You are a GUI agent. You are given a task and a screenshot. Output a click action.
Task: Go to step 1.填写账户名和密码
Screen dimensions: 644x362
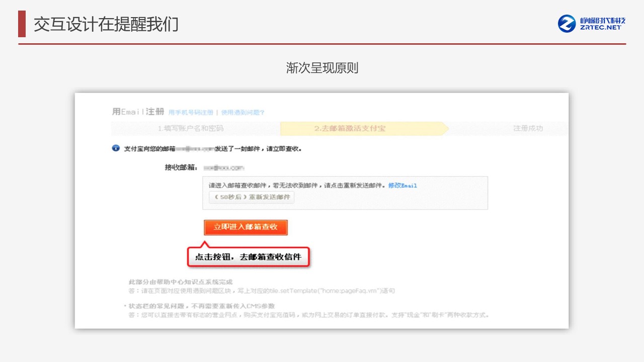(190, 129)
